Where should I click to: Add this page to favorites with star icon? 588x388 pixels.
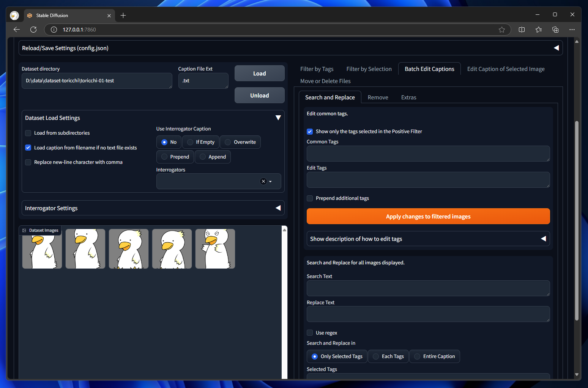coord(501,30)
